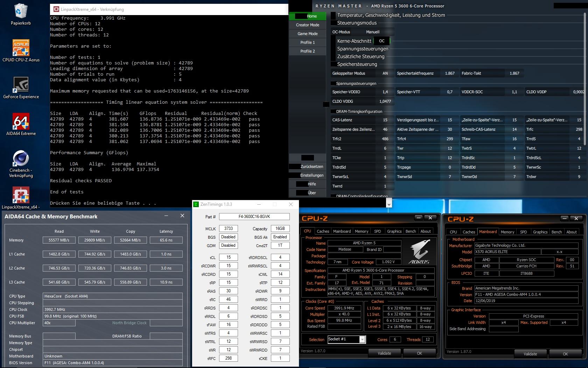Click OK in left CPU-Z window

tap(419, 353)
